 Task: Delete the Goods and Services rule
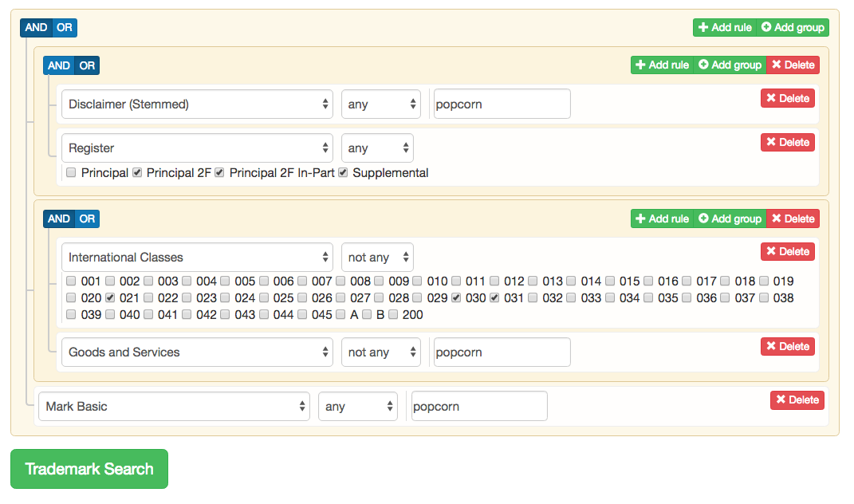[788, 346]
